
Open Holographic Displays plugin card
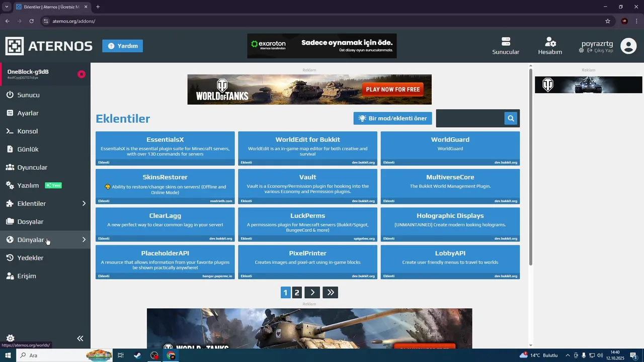(x=450, y=224)
